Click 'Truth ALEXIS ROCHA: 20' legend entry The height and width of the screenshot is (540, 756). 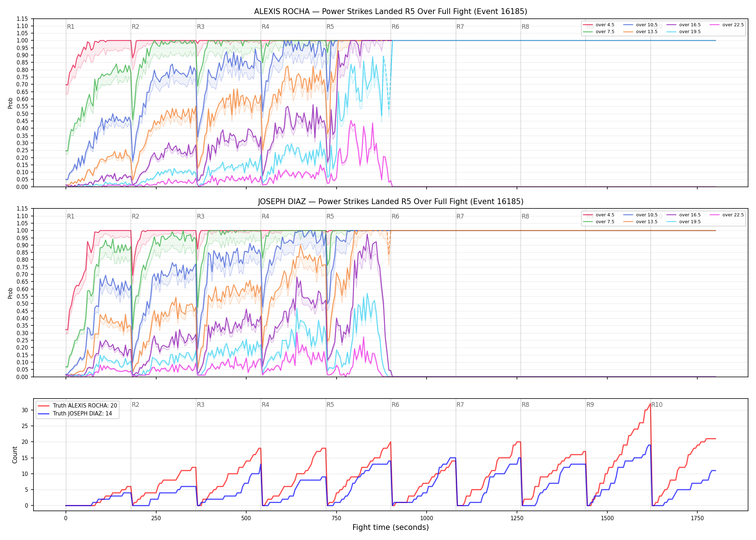click(77, 406)
